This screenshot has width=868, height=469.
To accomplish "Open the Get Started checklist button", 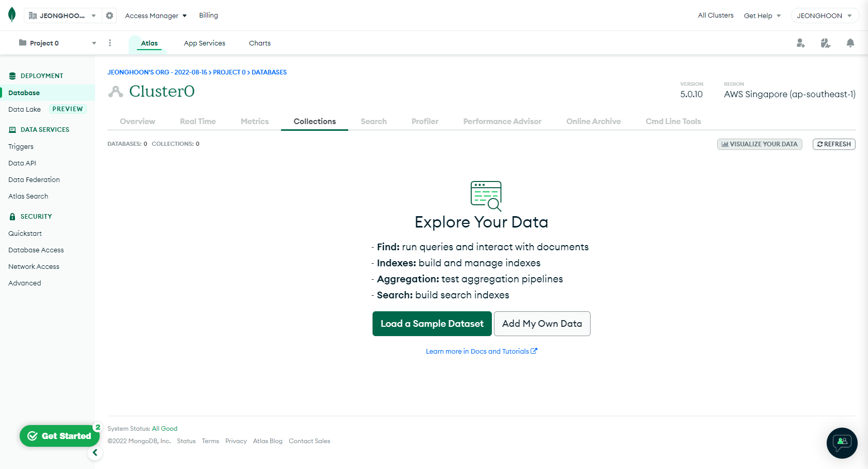I will click(59, 436).
